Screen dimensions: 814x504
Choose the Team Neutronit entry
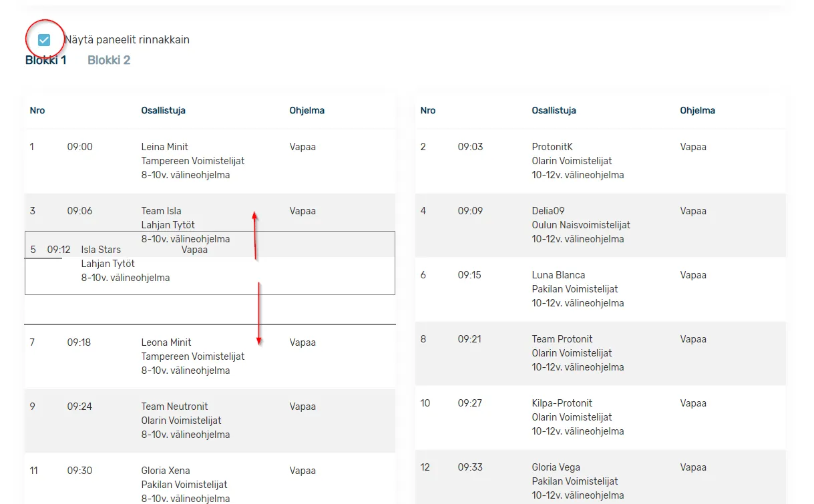tap(175, 407)
